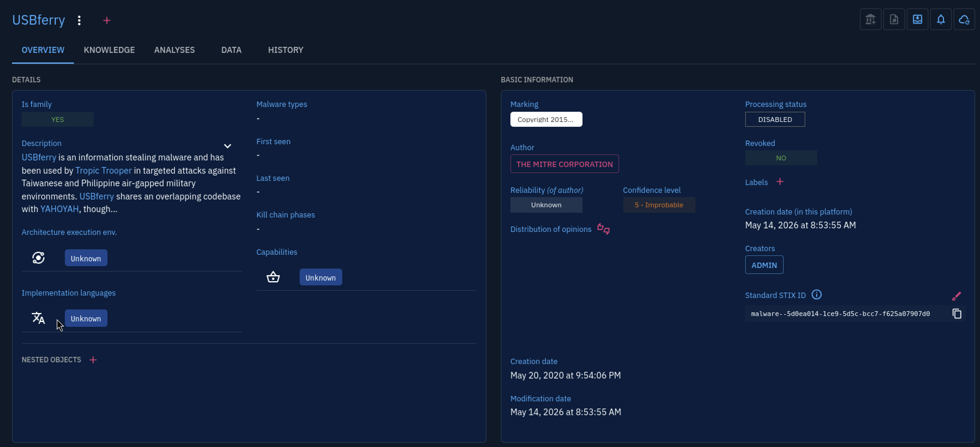Click the info icon next to Standard STIX ID
The height and width of the screenshot is (447, 980).
pyautogui.click(x=816, y=295)
